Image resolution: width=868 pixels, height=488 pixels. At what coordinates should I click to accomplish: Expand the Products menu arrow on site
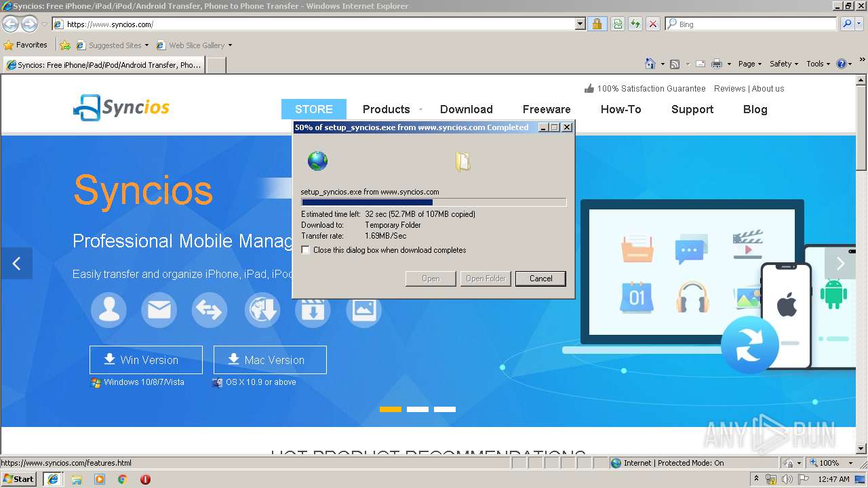pyautogui.click(x=420, y=109)
